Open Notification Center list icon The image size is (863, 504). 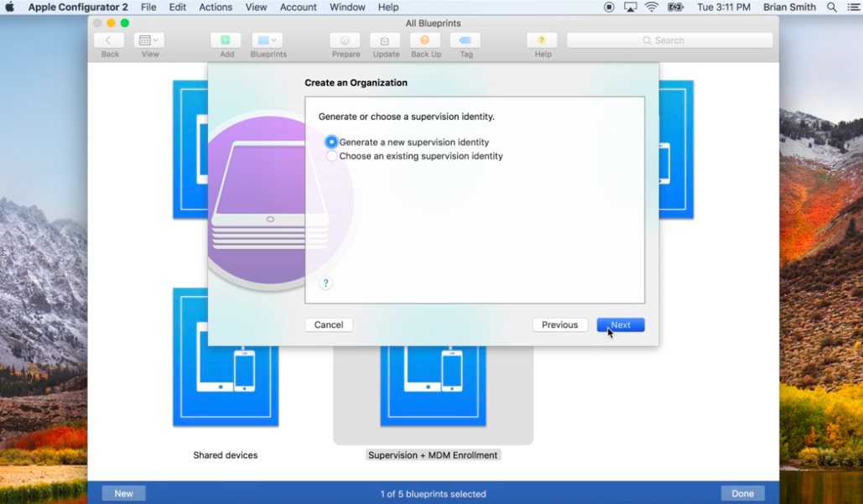[853, 8]
